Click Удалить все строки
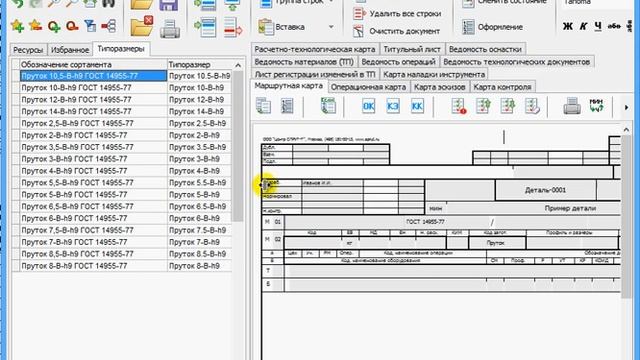The height and width of the screenshot is (360, 640). tap(398, 13)
